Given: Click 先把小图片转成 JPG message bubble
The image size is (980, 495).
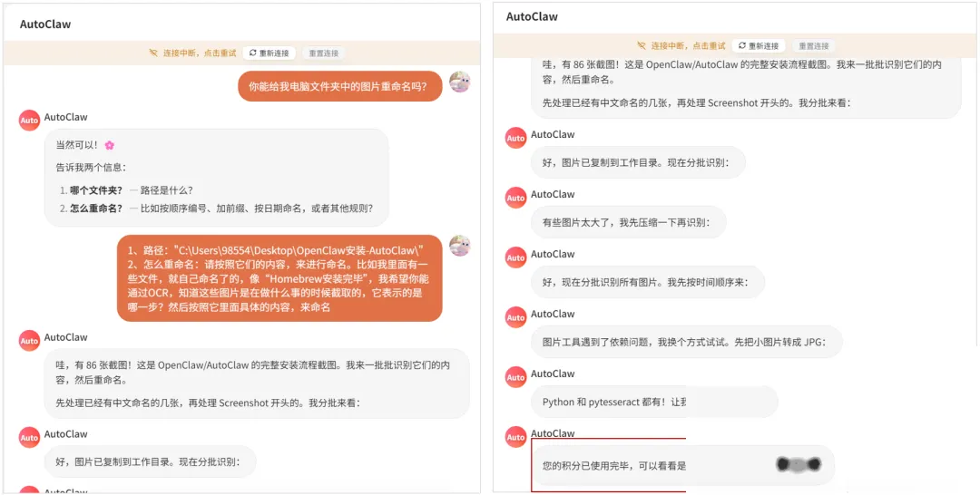Looking at the screenshot, I should pos(687,342).
